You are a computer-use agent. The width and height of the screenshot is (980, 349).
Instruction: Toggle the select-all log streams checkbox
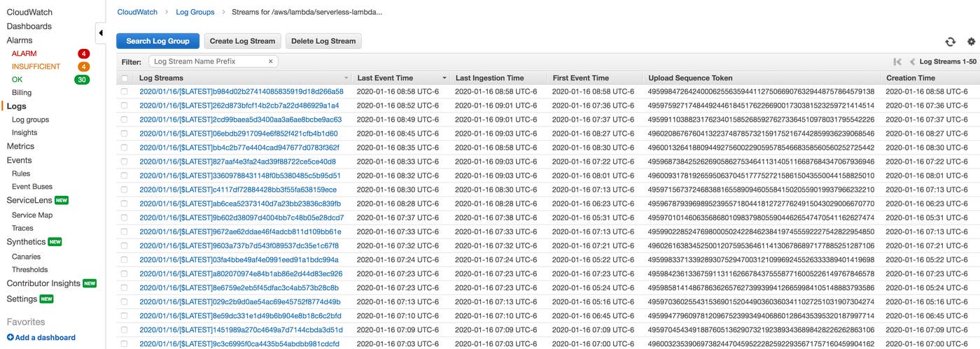coord(125,78)
